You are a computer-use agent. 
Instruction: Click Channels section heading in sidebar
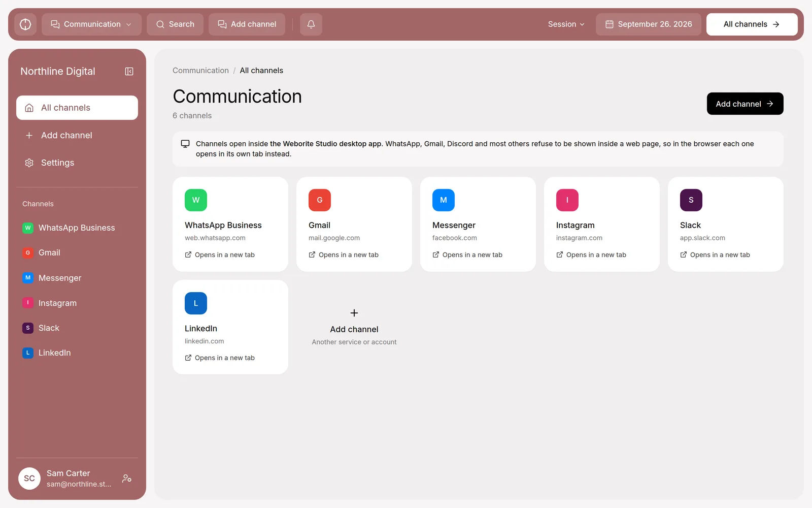pos(38,204)
